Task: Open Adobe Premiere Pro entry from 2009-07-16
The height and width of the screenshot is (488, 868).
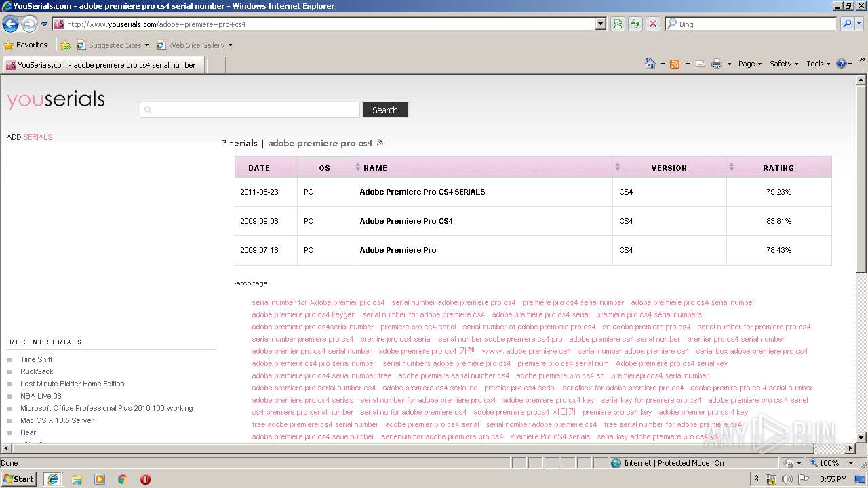Action: pyautogui.click(x=398, y=250)
